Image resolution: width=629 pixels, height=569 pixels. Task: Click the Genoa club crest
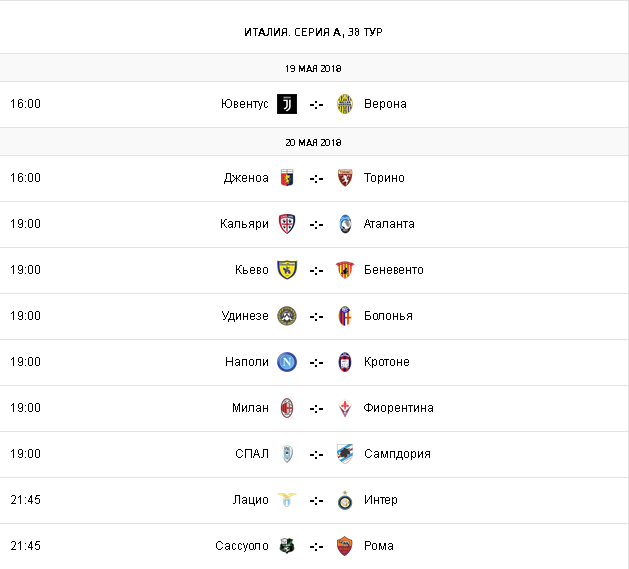(287, 178)
